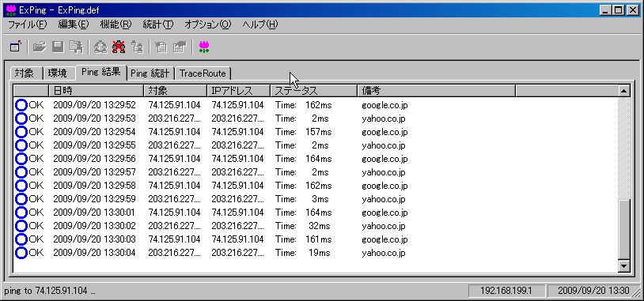Sort by the 日時 column header
This screenshot has width=644, height=301.
coord(96,91)
